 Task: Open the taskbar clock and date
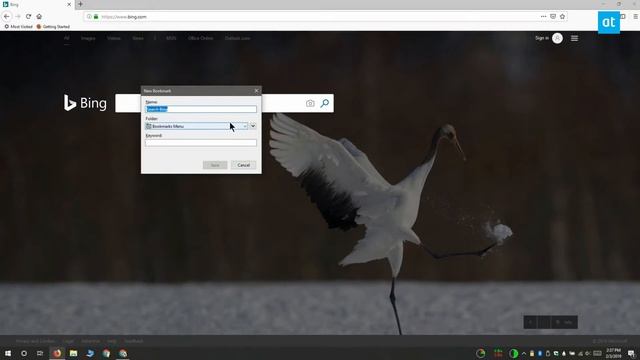pos(613,353)
